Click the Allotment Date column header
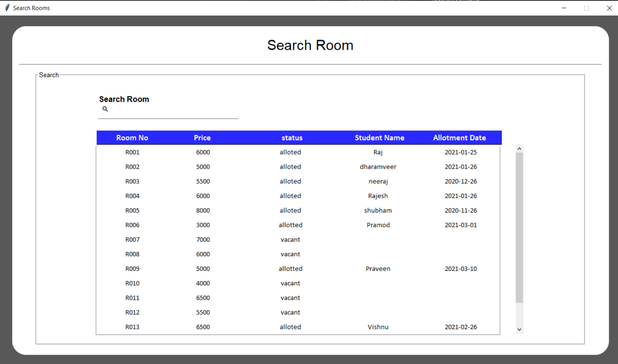The width and height of the screenshot is (618, 364). pyautogui.click(x=459, y=138)
